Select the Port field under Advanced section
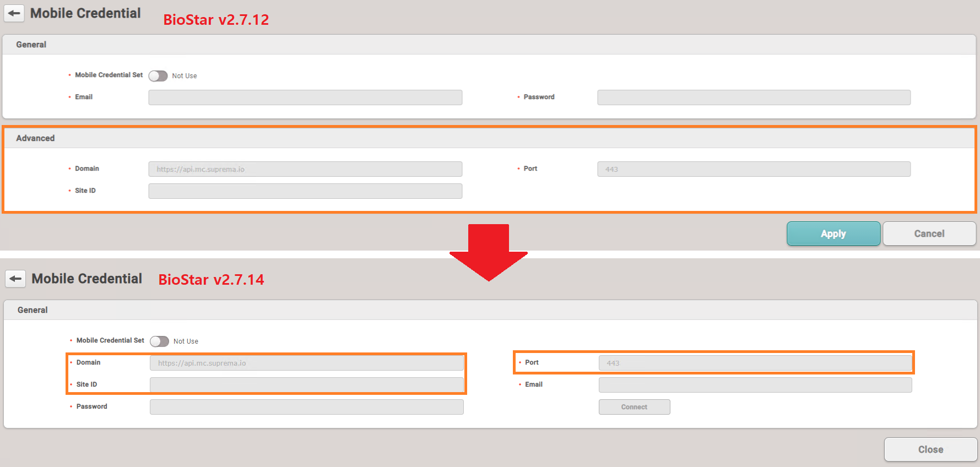This screenshot has height=467, width=980. click(753, 169)
